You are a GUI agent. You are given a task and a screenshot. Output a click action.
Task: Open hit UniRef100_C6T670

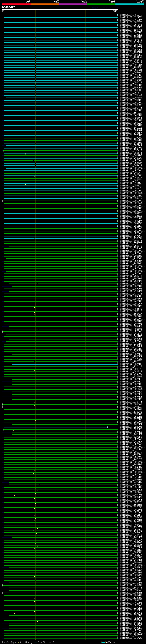click(x=131, y=22)
